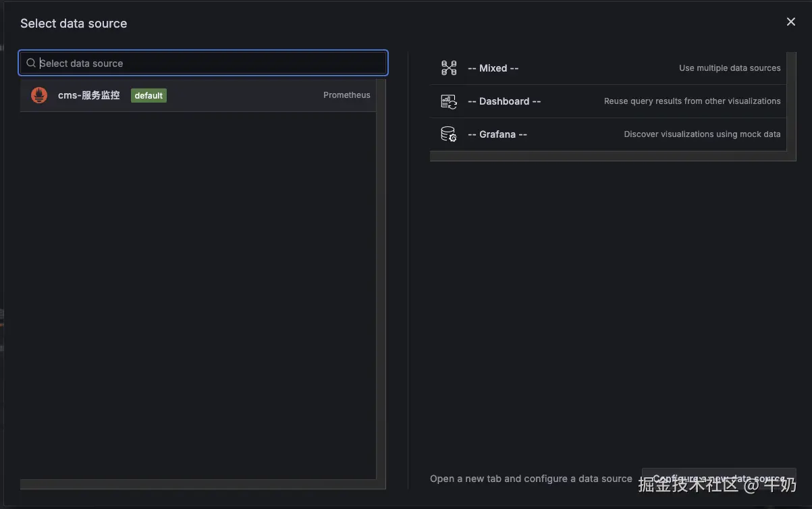Click Discover visualizations using mock data text
The height and width of the screenshot is (509, 812).
pyautogui.click(x=702, y=133)
